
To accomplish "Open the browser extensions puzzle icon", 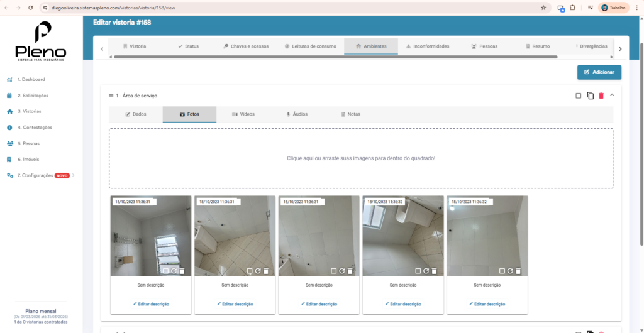I will pos(572,8).
